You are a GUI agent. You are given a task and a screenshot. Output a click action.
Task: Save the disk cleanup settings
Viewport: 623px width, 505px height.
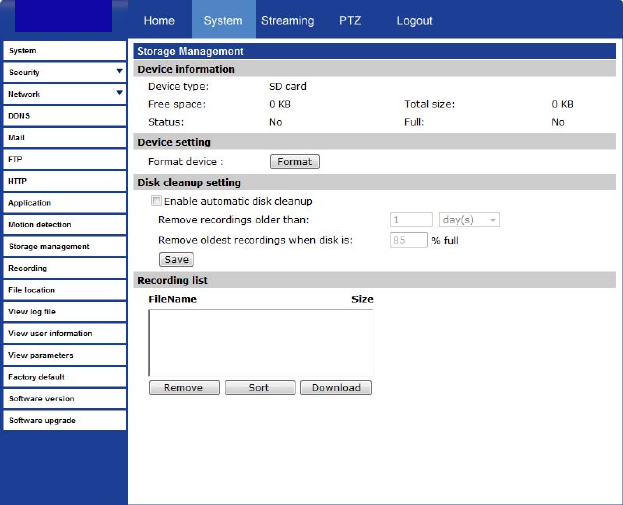tap(176, 259)
